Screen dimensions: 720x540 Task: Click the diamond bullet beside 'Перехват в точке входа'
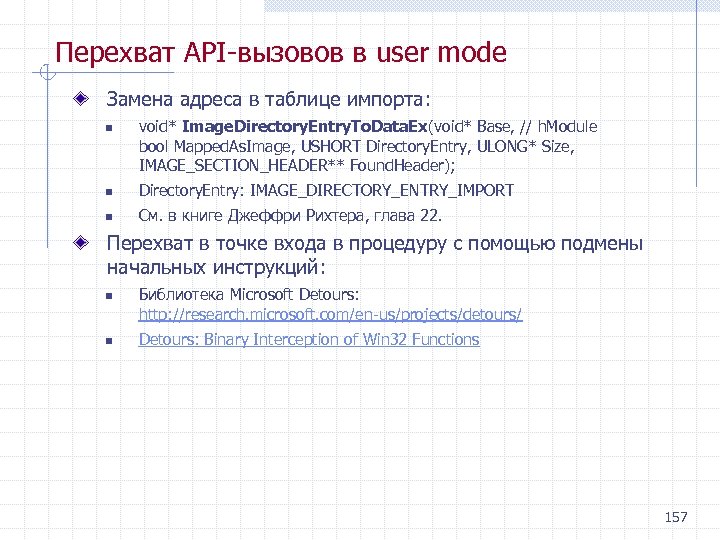click(x=81, y=242)
